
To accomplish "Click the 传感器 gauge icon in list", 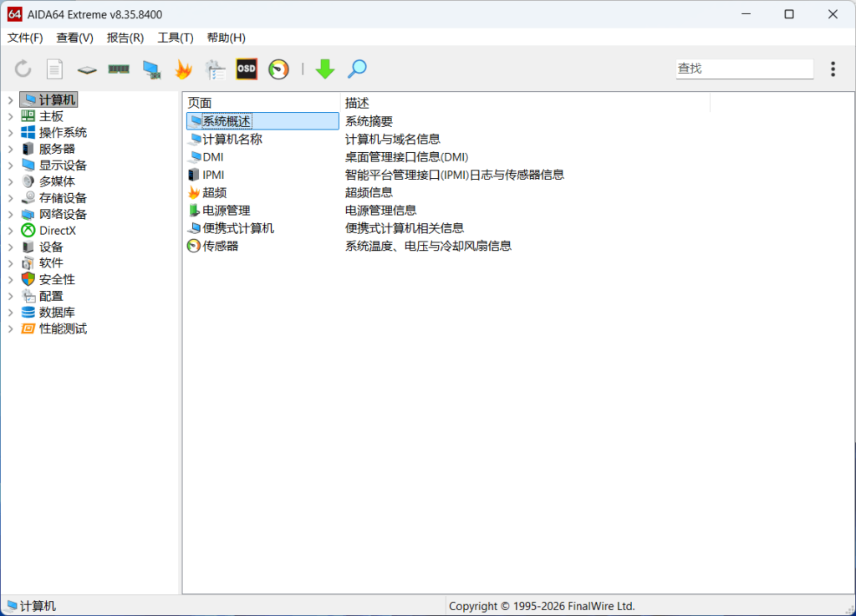I will click(194, 246).
